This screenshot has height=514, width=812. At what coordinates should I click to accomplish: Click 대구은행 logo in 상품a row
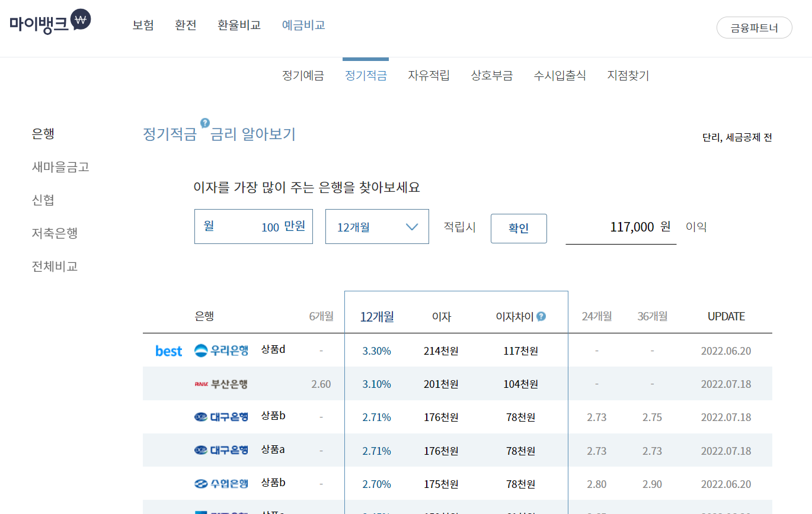222,450
